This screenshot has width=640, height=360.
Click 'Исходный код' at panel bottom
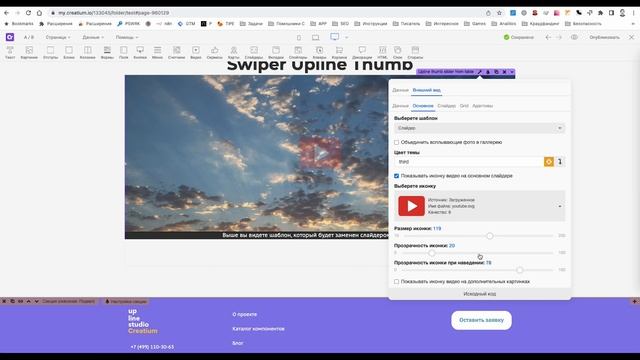pos(480,294)
